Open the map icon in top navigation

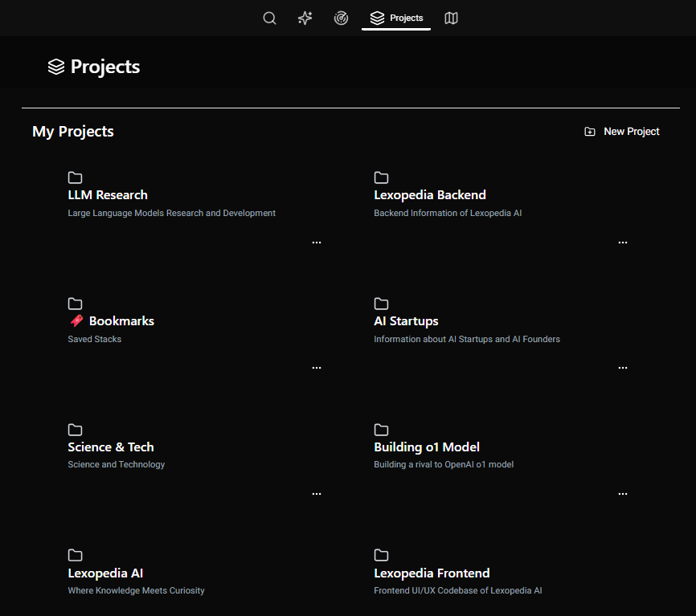(x=451, y=18)
